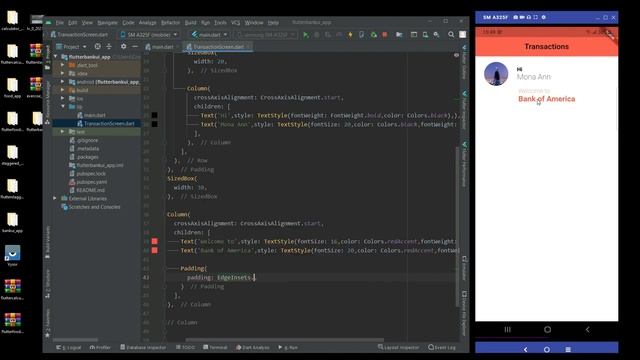Click the folder project structure icon in toolbar
This screenshot has width=640, height=360.
[399, 35]
